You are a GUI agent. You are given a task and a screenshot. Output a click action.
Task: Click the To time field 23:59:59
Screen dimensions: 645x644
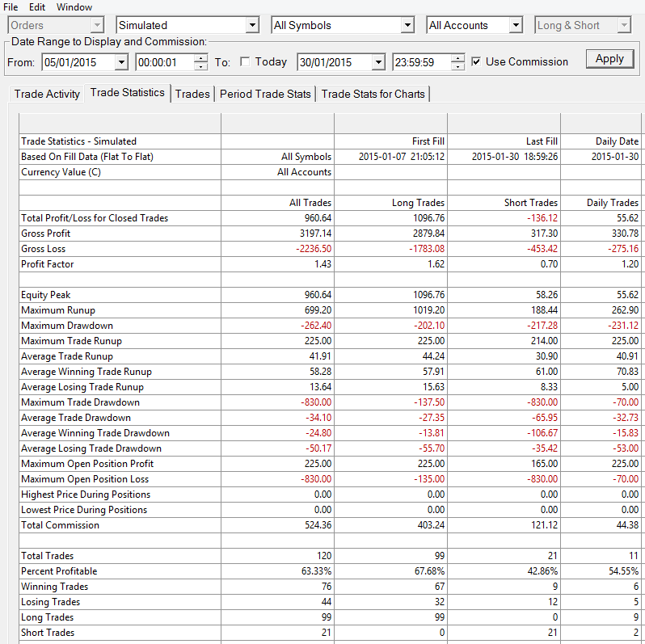click(x=422, y=62)
